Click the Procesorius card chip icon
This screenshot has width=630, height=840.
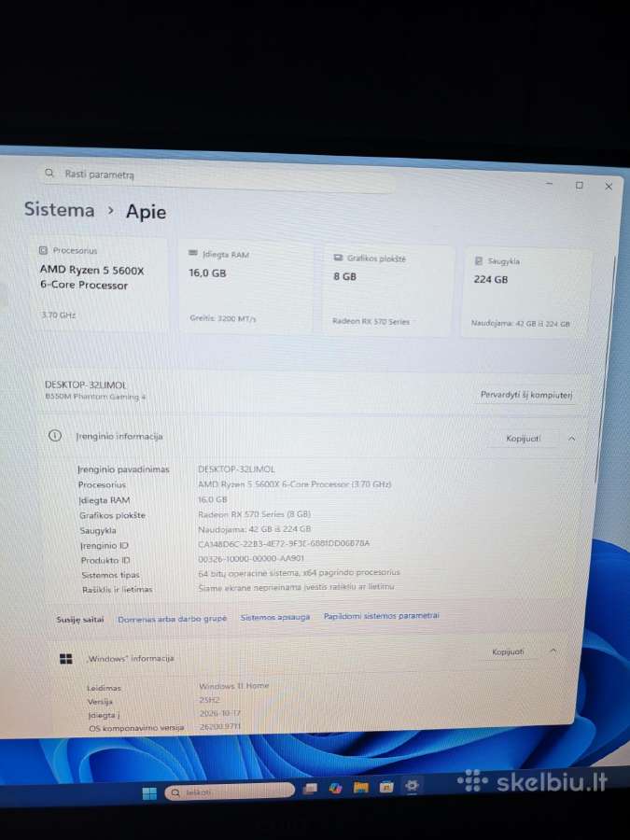pos(43,250)
